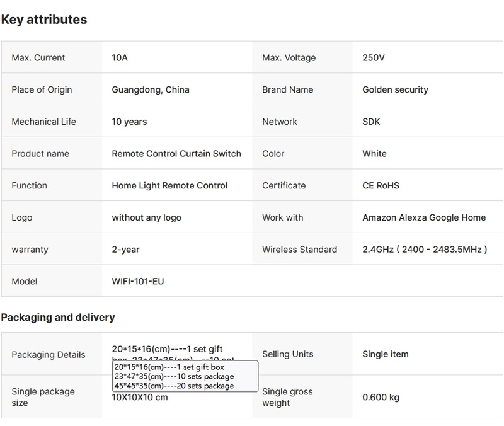504x426 pixels.
Task: Select the 10A max current value
Action: pos(120,58)
